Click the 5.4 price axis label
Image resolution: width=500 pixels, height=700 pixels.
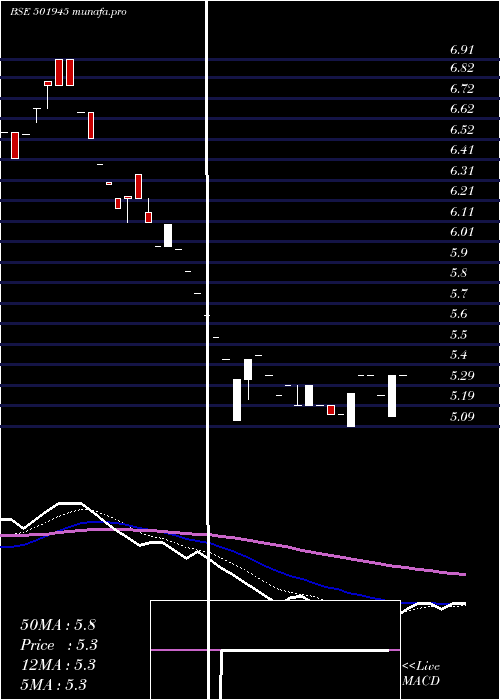pyautogui.click(x=458, y=355)
